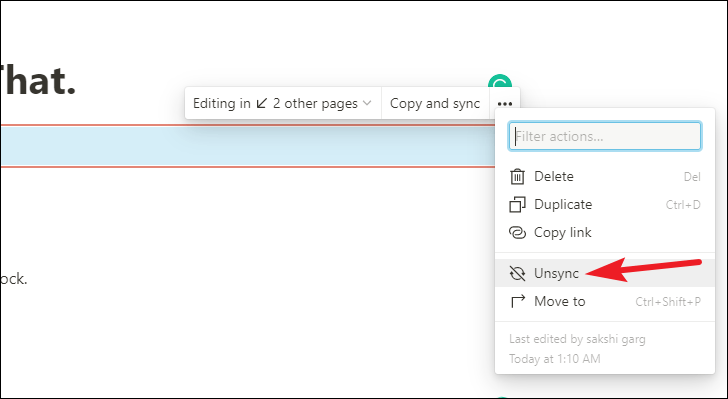728x399 pixels.
Task: Select the Duplicate menu entry
Action: (605, 204)
